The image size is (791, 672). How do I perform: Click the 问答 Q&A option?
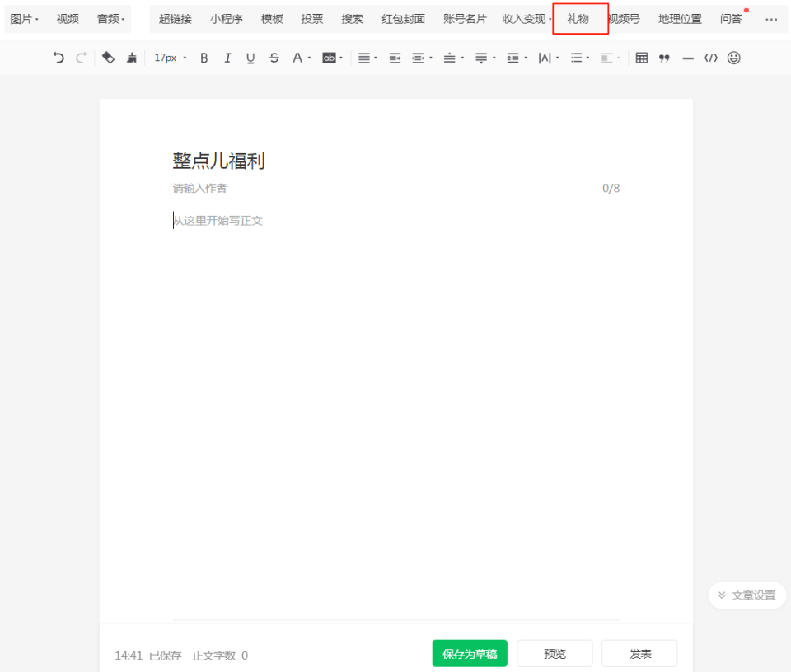click(731, 19)
